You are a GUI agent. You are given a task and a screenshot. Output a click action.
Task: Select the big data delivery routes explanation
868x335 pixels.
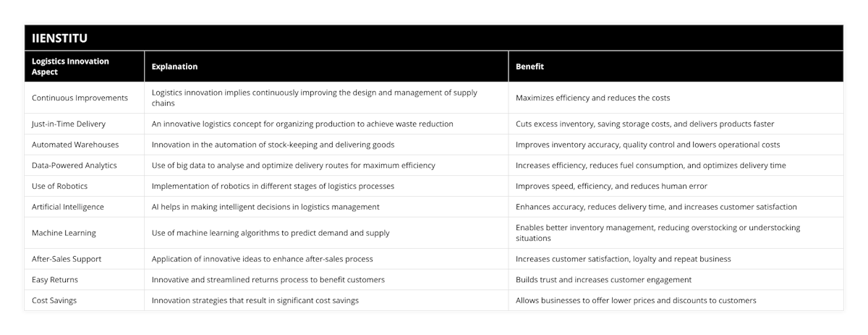click(293, 165)
